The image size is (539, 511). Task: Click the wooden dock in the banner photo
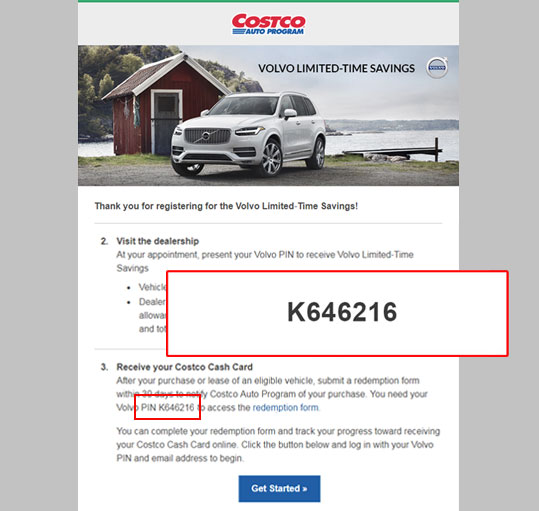click(392, 150)
